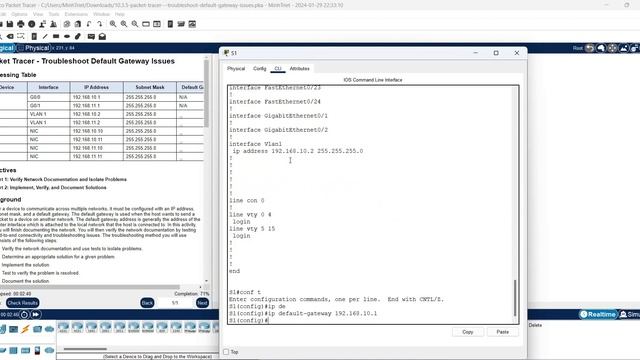This screenshot has height=360, width=640.
Task: Click the Zoom Reset magnifier icon
Action: pyautogui.click(x=124, y=24)
